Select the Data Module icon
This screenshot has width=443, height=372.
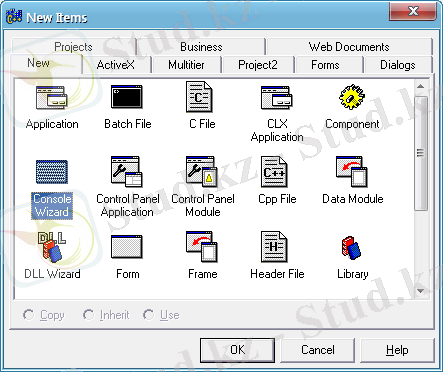point(352,172)
